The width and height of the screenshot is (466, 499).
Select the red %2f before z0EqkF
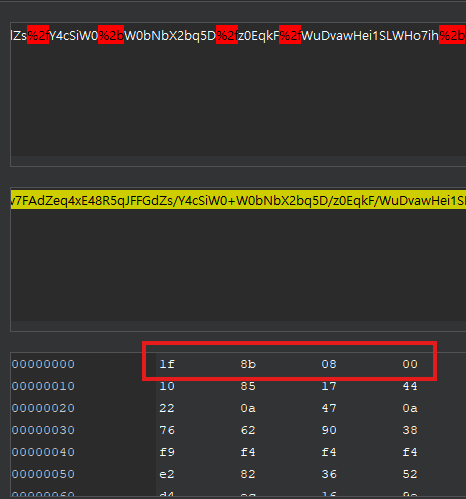pyautogui.click(x=227, y=35)
